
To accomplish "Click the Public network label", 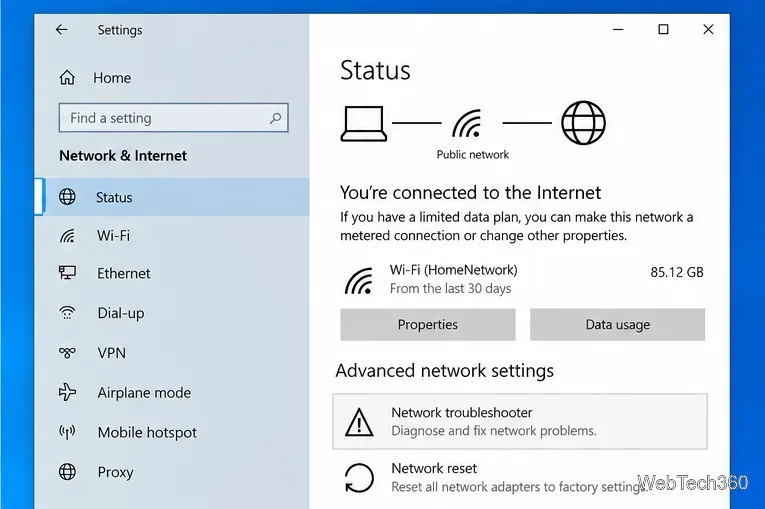I will pyautogui.click(x=472, y=155).
